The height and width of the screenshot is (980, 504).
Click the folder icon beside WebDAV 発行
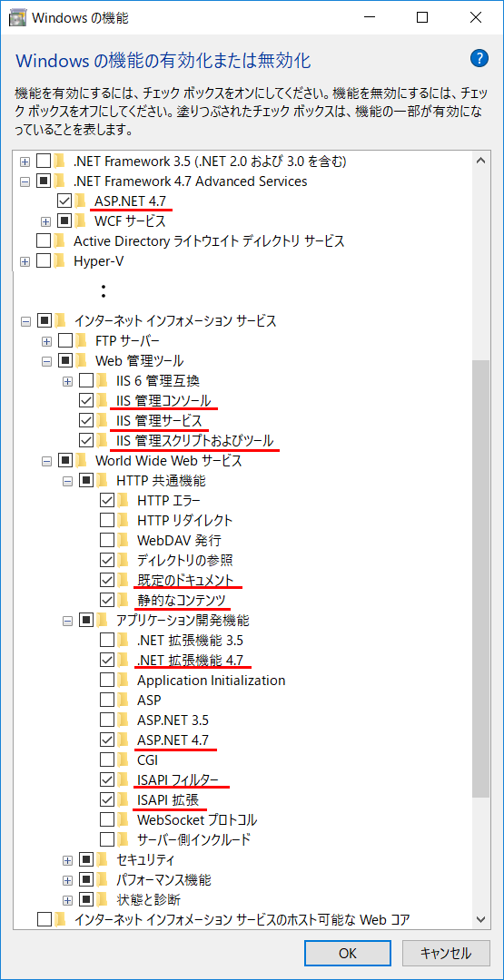(123, 539)
